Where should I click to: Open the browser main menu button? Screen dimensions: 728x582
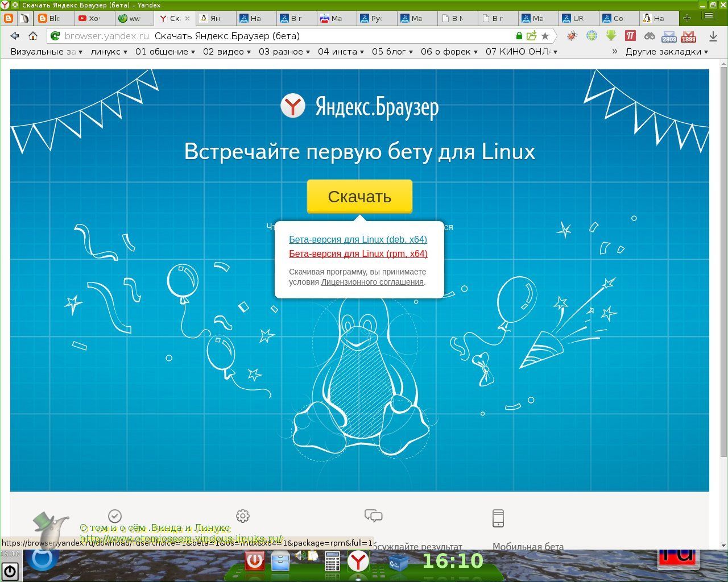click(709, 16)
